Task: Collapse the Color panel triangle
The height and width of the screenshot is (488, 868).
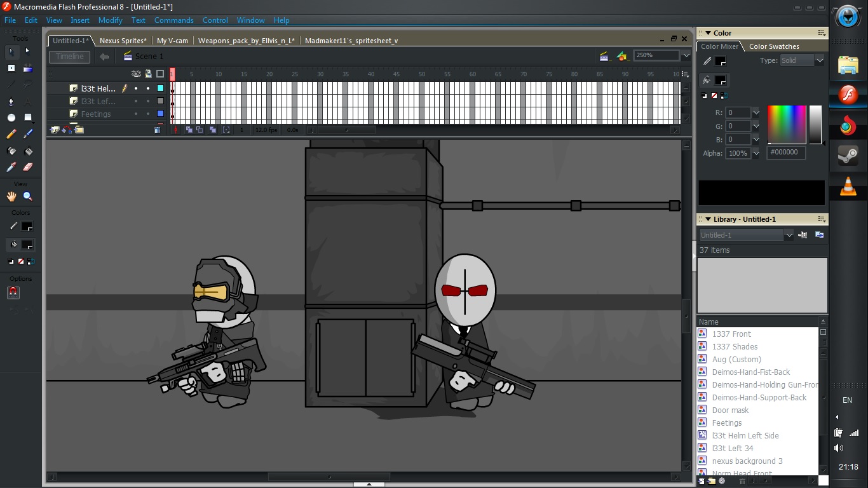Action: [708, 33]
